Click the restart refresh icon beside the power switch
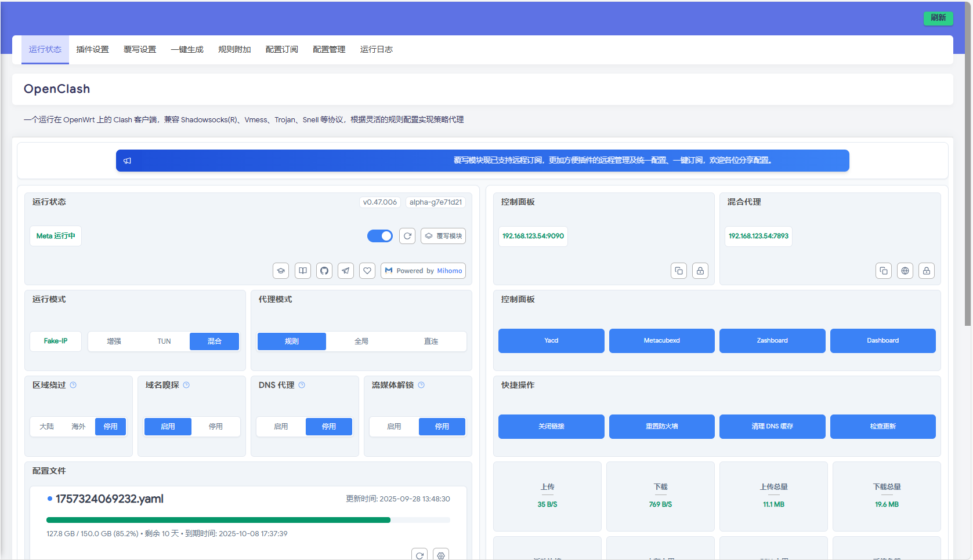The height and width of the screenshot is (560, 973). pos(407,236)
